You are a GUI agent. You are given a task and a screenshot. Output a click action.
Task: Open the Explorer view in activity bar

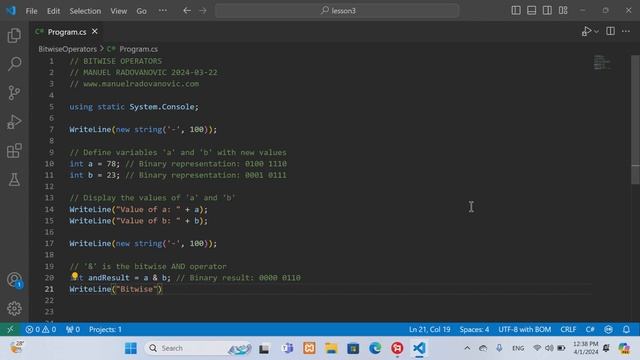point(14,36)
